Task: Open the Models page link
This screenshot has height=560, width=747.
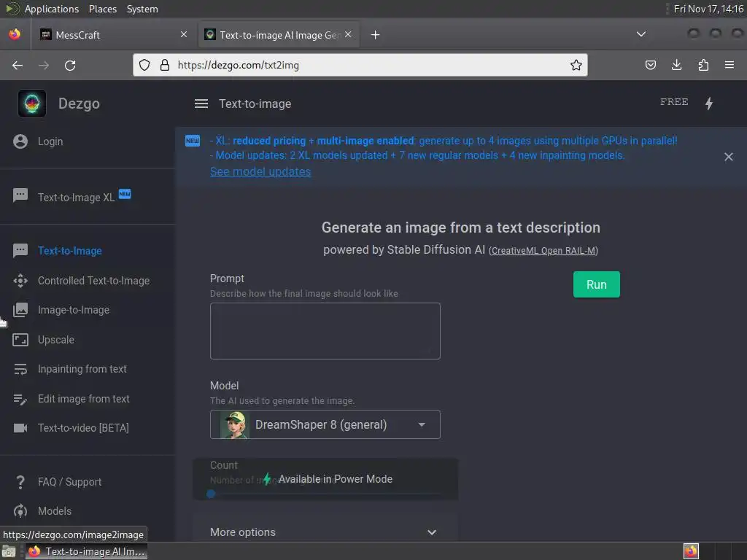Action: (x=54, y=511)
